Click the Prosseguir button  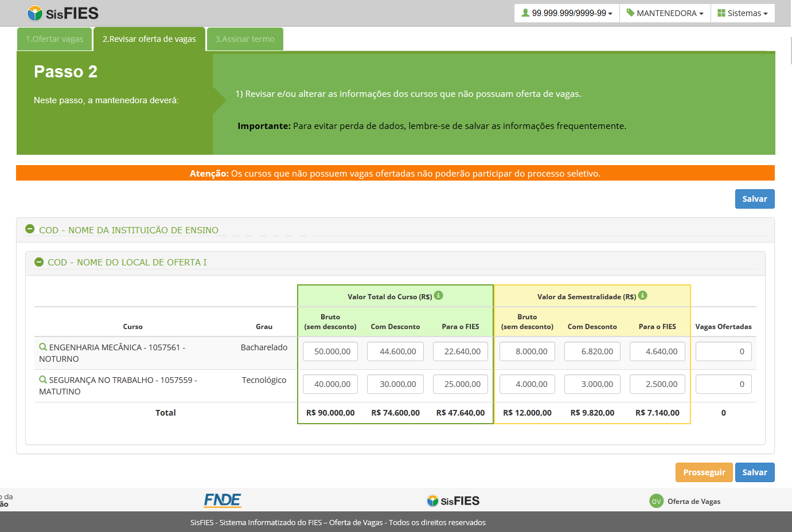704,472
